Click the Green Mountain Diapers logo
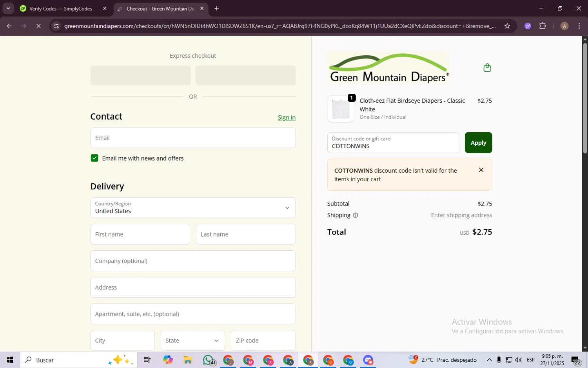This screenshot has height=368, width=588. pyautogui.click(x=388, y=68)
